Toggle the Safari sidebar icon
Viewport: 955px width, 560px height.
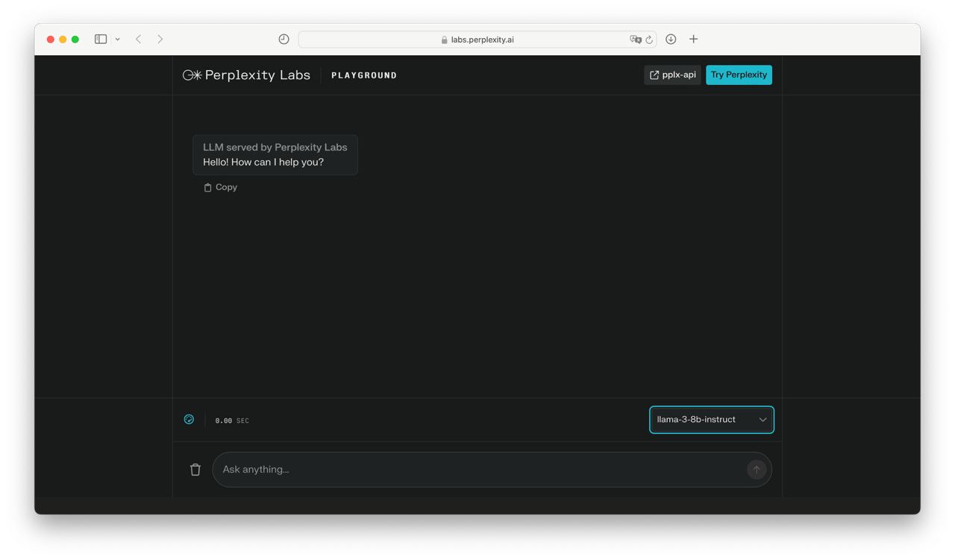pos(101,39)
